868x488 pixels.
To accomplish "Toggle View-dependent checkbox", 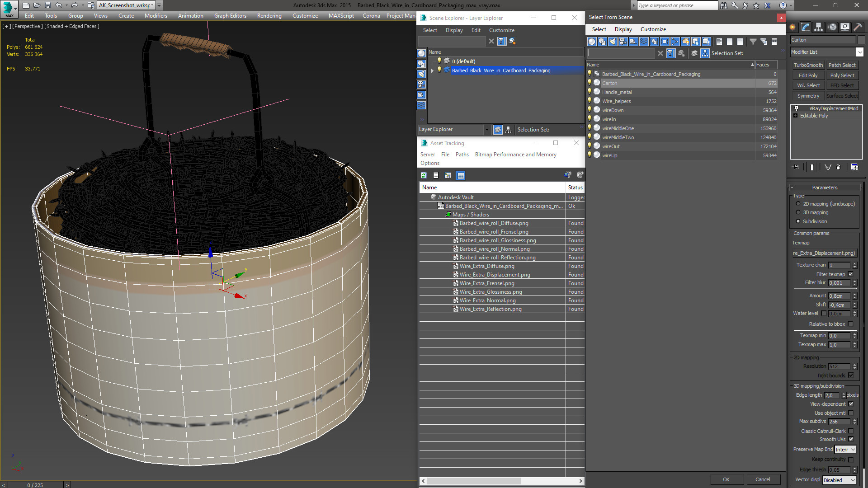I will click(851, 404).
